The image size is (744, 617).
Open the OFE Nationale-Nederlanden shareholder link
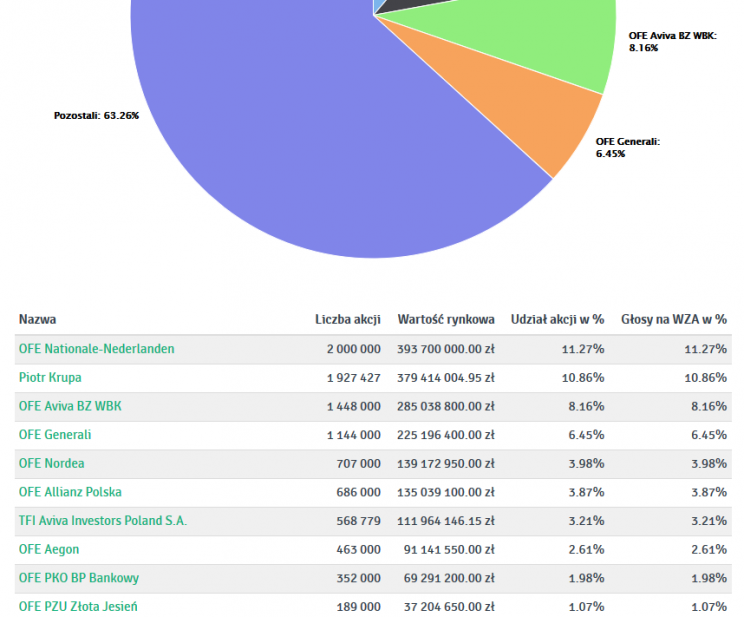tap(96, 349)
